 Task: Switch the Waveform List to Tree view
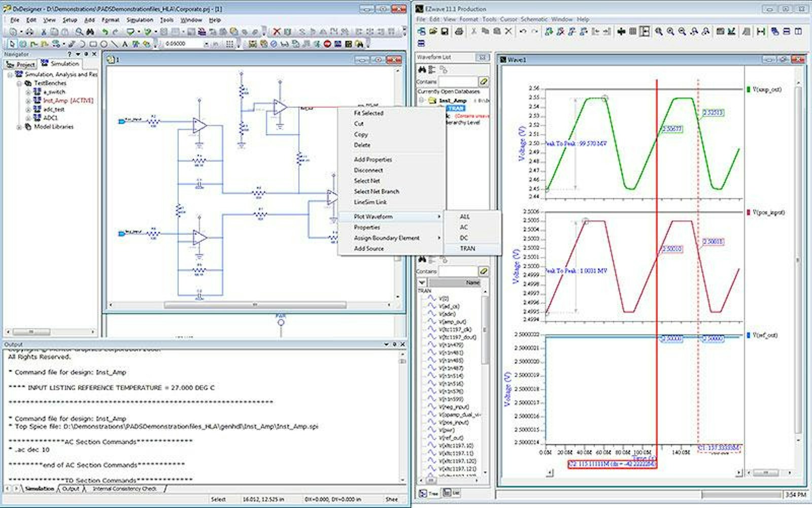[427, 492]
